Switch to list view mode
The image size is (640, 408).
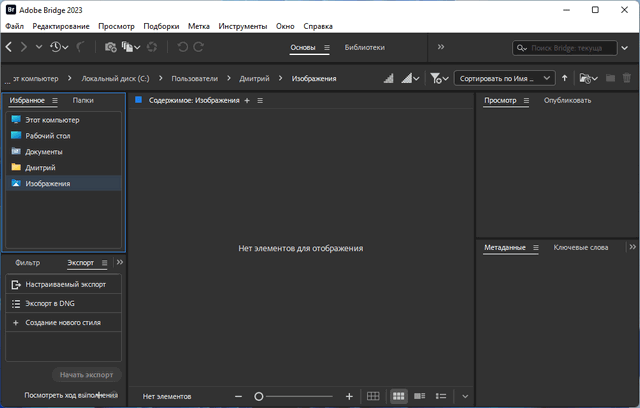click(x=441, y=396)
